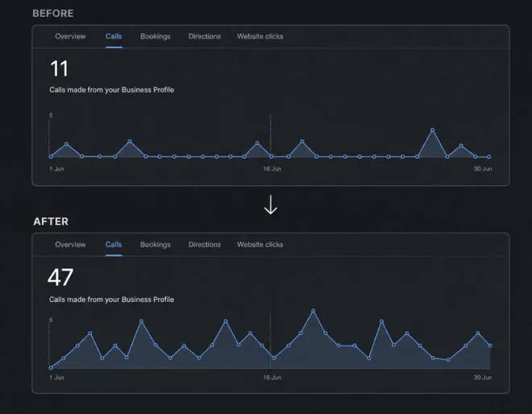
Task: Open Directions tab in the AFTER panel
Action: pyautogui.click(x=205, y=245)
